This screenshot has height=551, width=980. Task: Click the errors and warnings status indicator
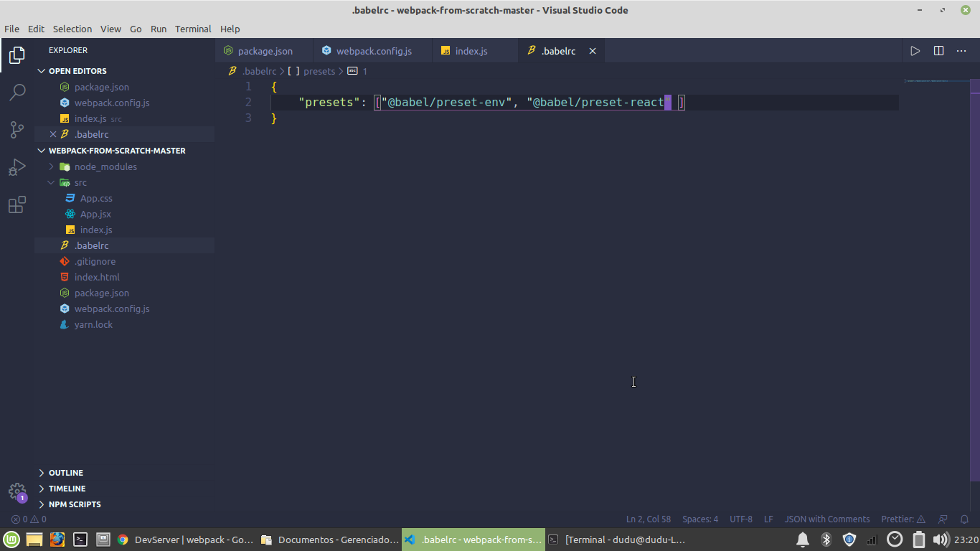click(x=29, y=519)
